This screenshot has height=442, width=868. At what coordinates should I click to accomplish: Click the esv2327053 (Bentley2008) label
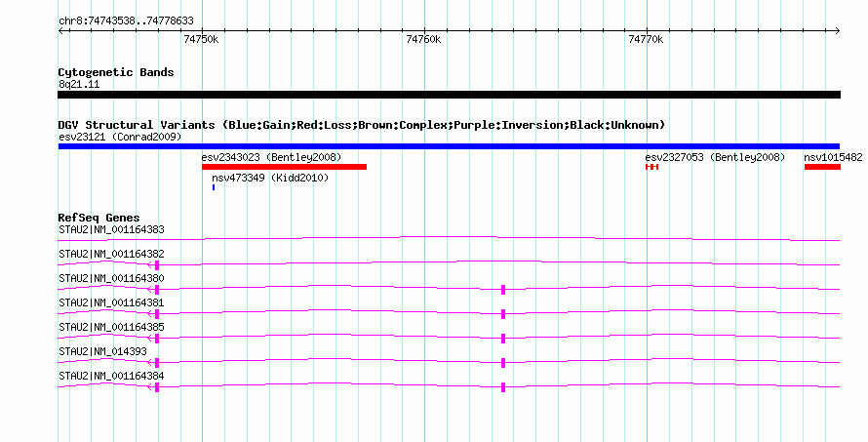pos(715,157)
